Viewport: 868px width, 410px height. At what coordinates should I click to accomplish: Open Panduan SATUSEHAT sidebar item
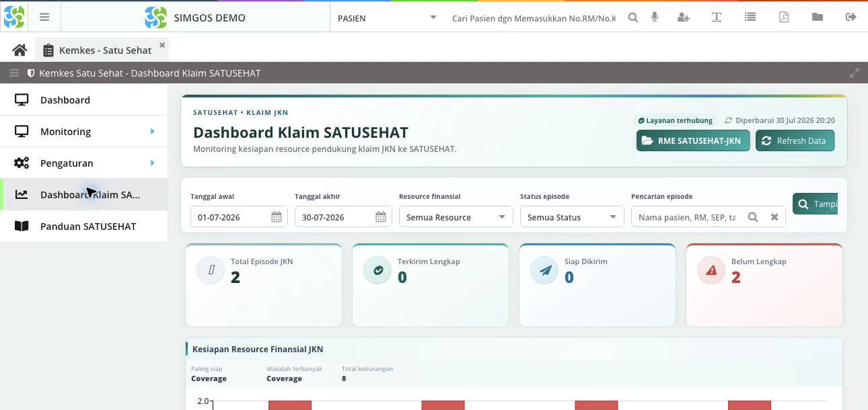83,227
